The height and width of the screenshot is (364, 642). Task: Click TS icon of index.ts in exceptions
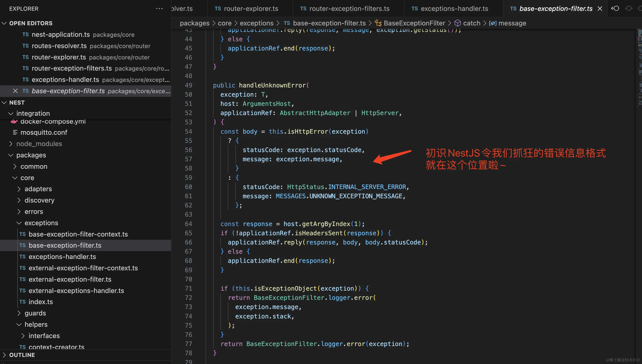[x=22, y=302]
